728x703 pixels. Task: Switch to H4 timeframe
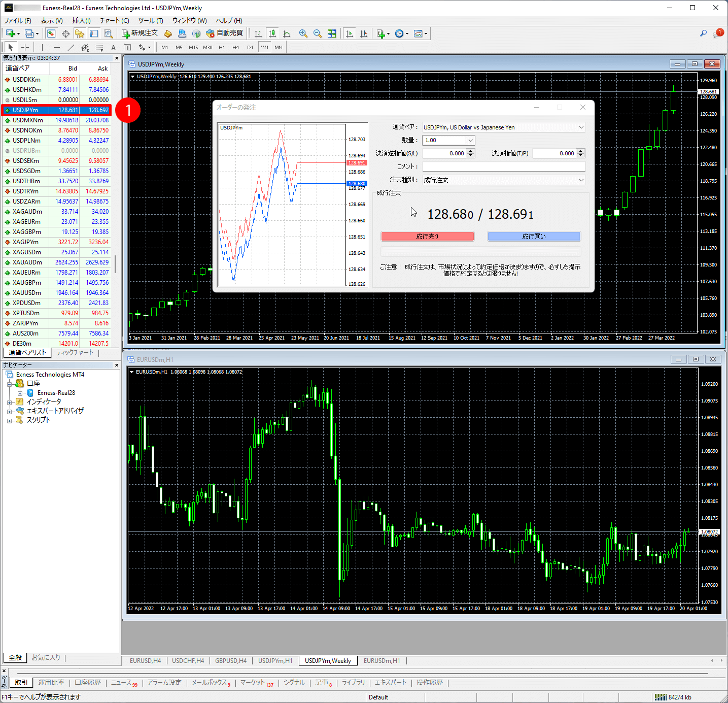236,47
